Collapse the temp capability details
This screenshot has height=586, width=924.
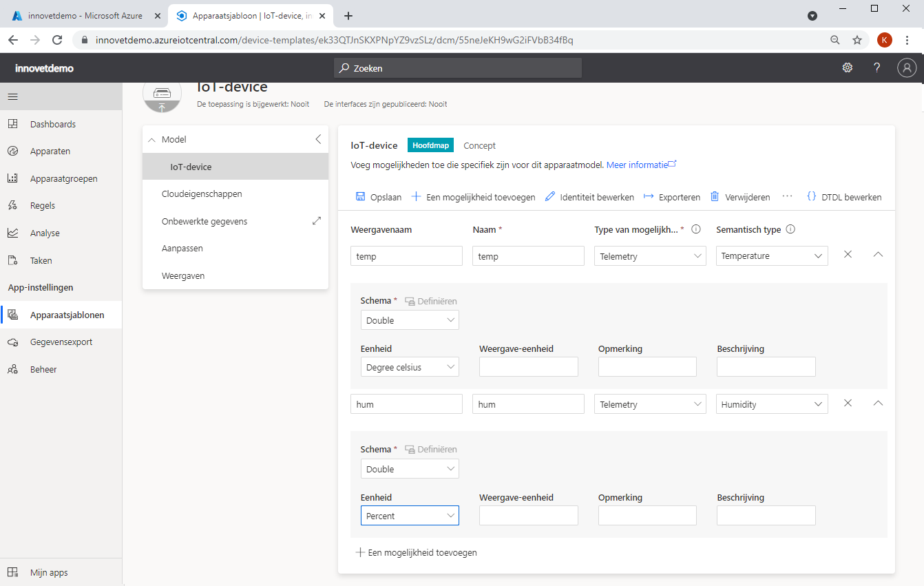pyautogui.click(x=878, y=254)
